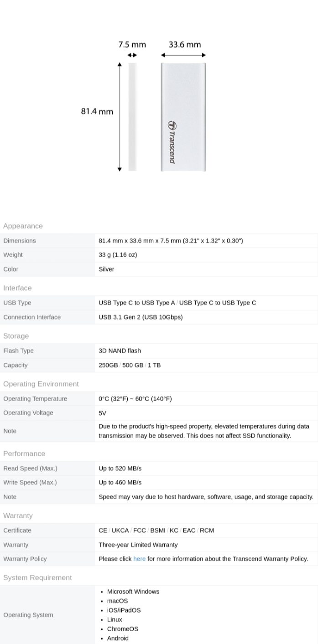Click the USB 3.1 Gen 2 interface value

coord(141,317)
